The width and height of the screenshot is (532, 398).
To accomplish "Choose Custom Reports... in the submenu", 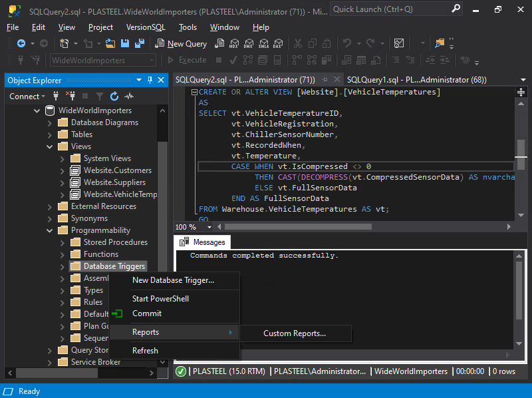I will 295,333.
